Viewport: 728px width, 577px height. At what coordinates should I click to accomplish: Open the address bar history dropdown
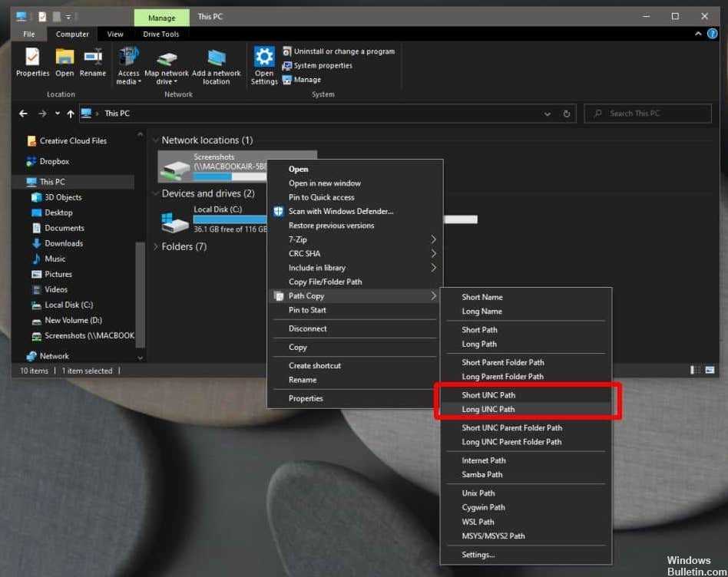pyautogui.click(x=547, y=114)
